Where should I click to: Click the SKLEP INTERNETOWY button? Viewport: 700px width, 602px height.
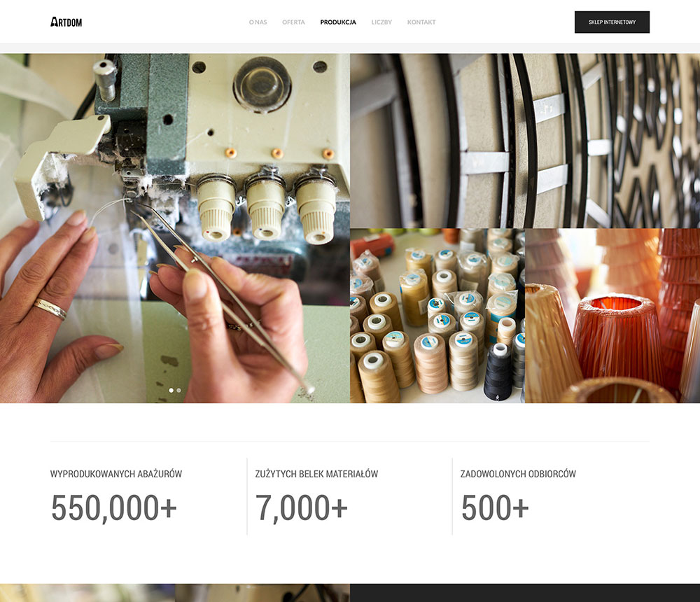tap(612, 22)
